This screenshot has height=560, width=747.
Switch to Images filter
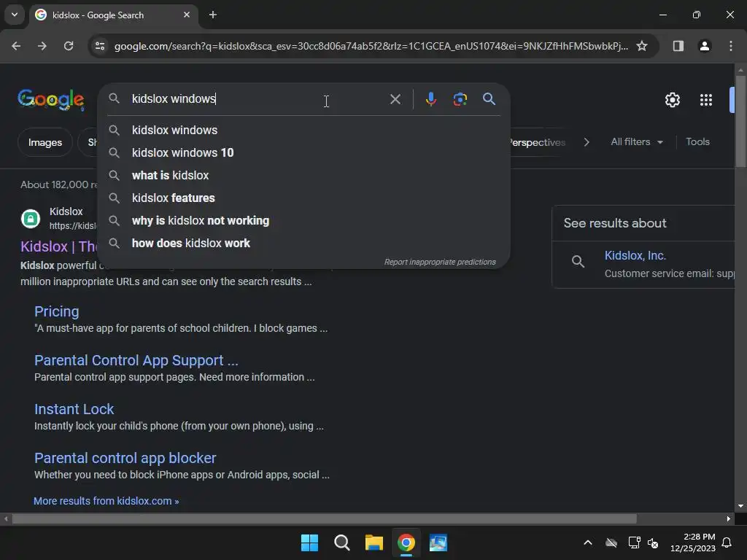[x=44, y=142]
